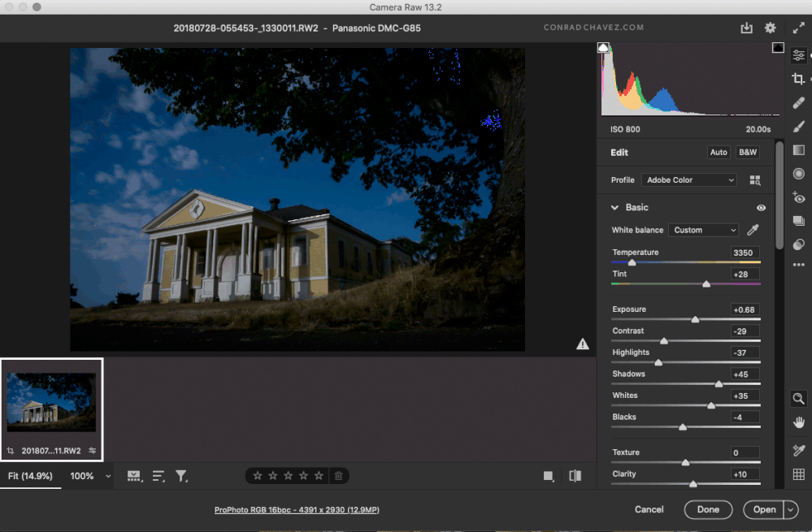This screenshot has width=812, height=532.
Task: Select the Hand tool
Action: 798,422
